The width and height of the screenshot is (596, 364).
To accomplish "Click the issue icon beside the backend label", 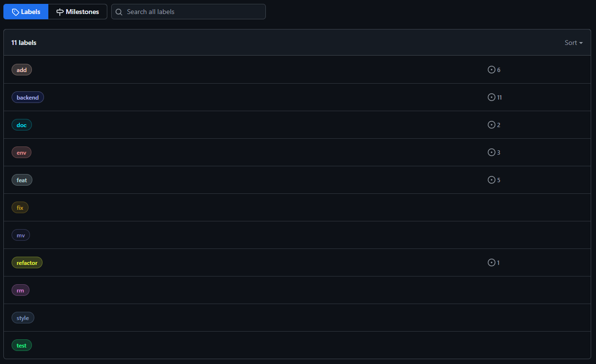I will (x=491, y=97).
